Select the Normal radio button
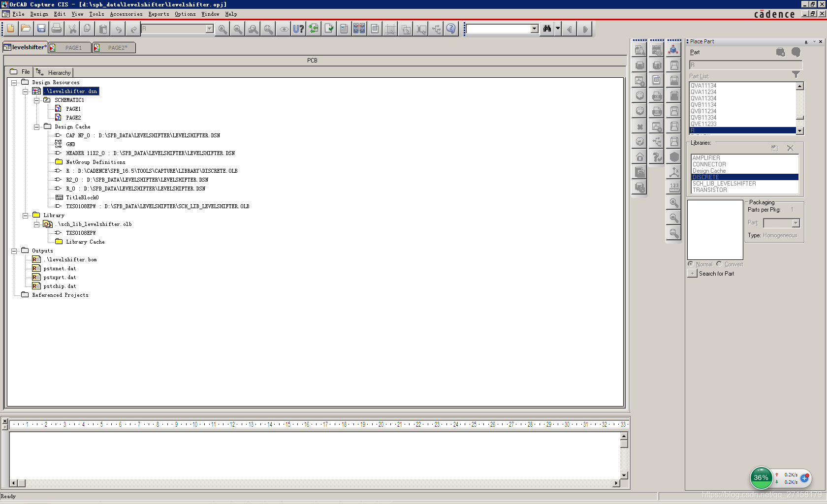The image size is (827, 504). point(691,264)
